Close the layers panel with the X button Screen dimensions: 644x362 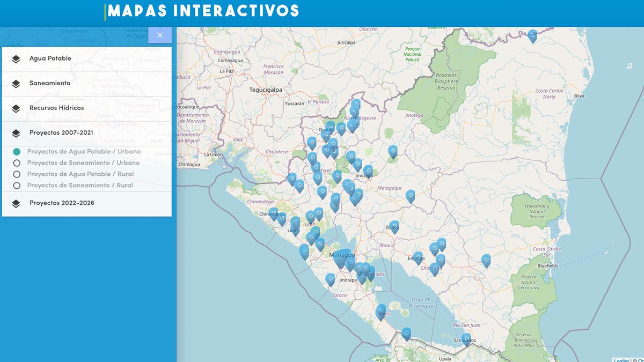point(160,35)
